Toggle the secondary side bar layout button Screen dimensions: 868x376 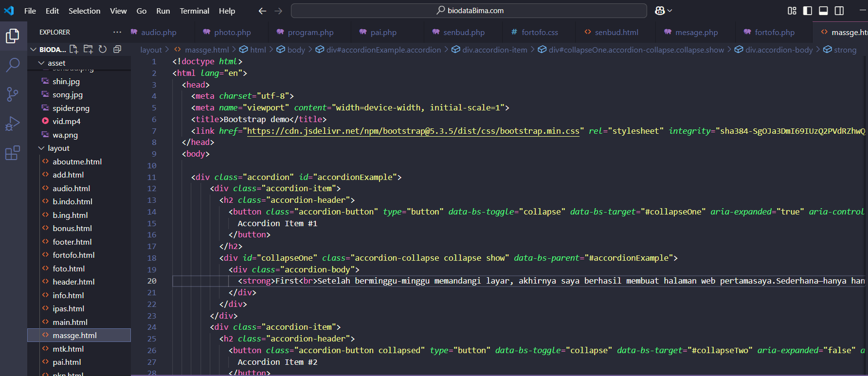[839, 11]
